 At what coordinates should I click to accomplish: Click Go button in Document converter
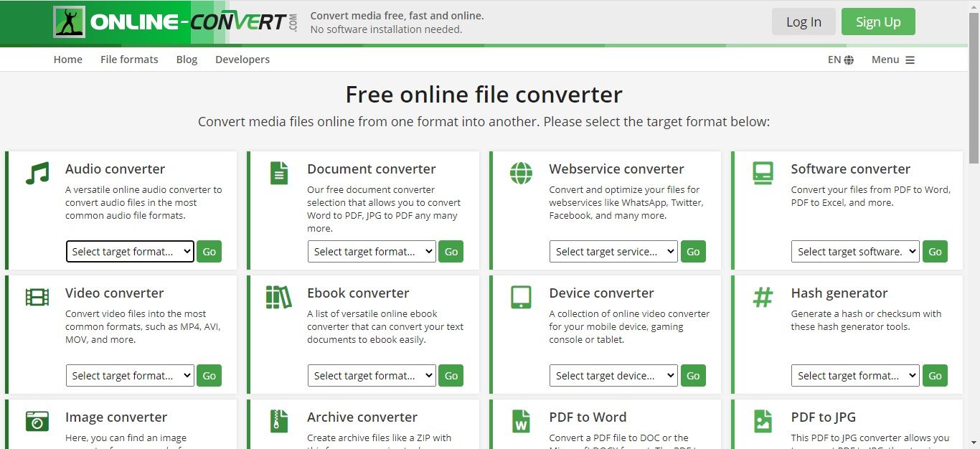(451, 252)
